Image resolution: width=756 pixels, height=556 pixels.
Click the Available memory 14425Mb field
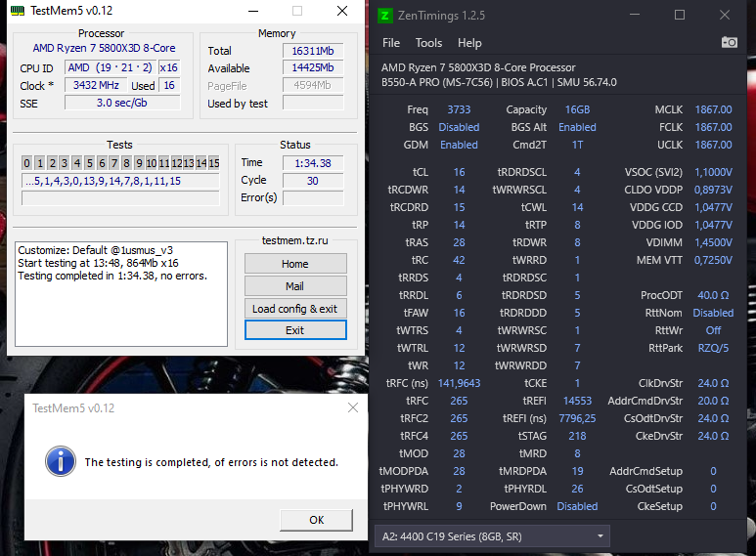point(313,67)
